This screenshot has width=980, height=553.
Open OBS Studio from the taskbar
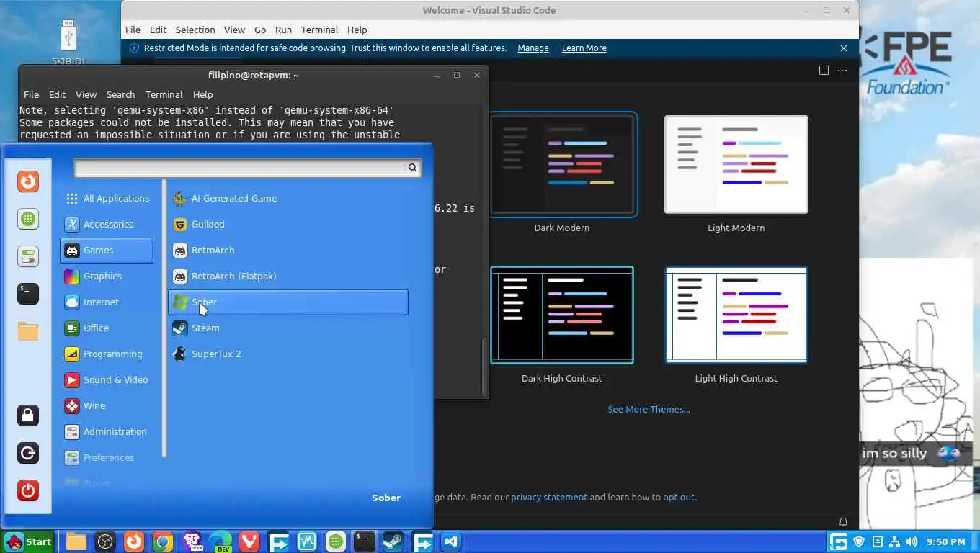click(105, 542)
